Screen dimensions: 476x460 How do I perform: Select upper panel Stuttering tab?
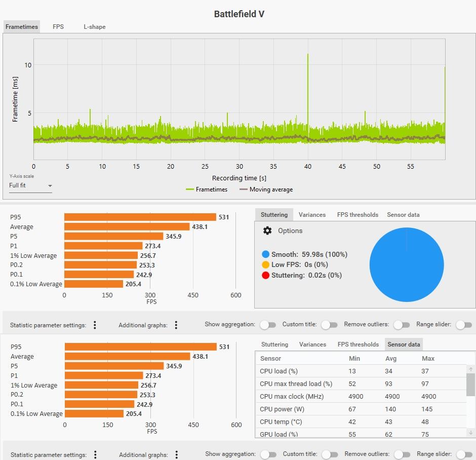pos(274,215)
